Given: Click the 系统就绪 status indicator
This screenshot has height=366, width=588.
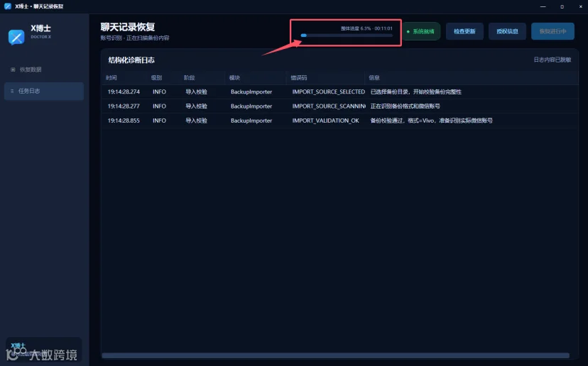Looking at the screenshot, I should tap(421, 31).
